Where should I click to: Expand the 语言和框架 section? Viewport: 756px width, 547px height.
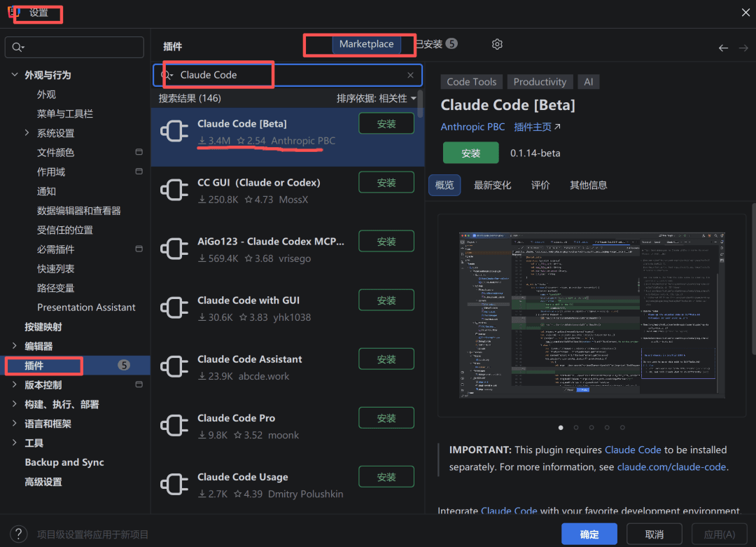coord(15,423)
